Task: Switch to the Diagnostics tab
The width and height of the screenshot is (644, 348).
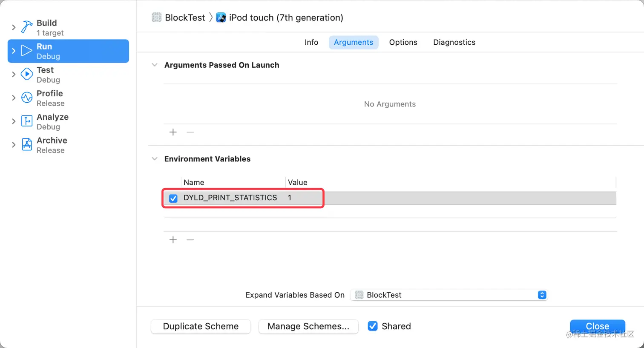Action: coord(454,42)
